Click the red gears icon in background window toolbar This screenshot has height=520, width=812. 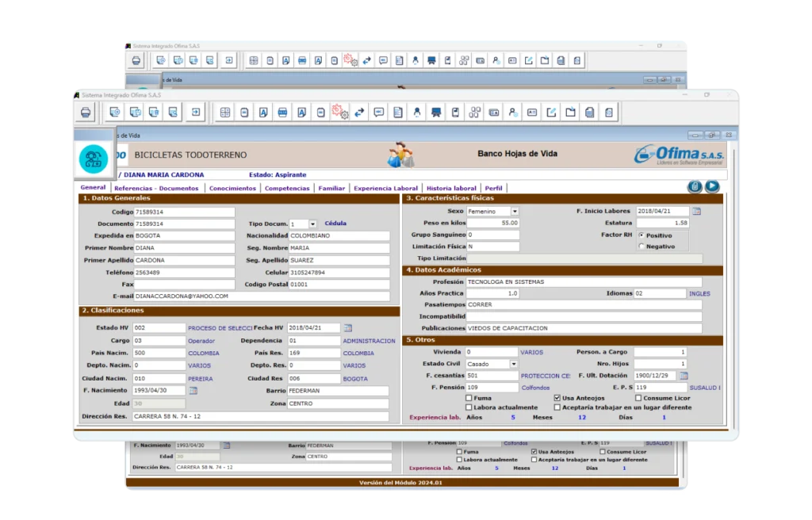350,60
